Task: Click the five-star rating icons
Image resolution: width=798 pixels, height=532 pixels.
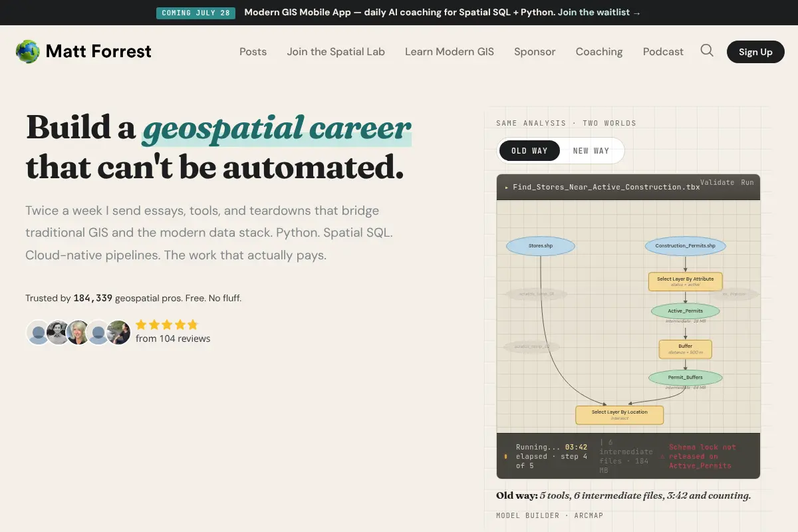Action: 167,325
